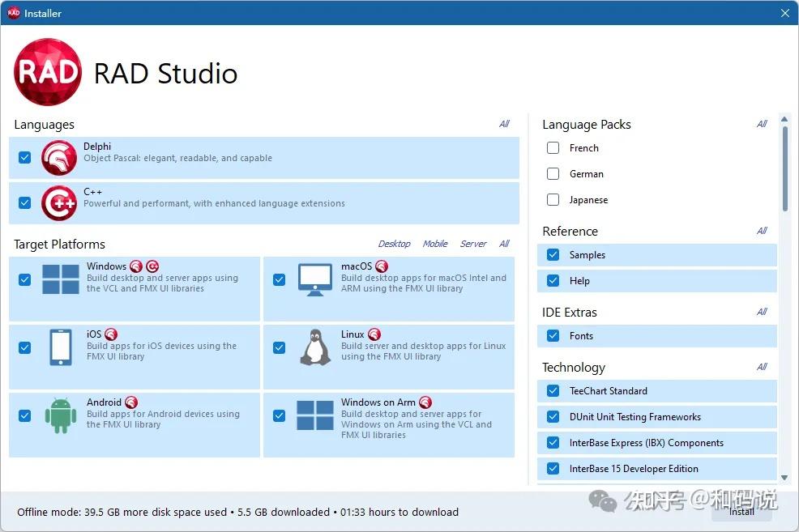Image resolution: width=799 pixels, height=532 pixels.
Task: Select All in Reference section
Action: 762,231
